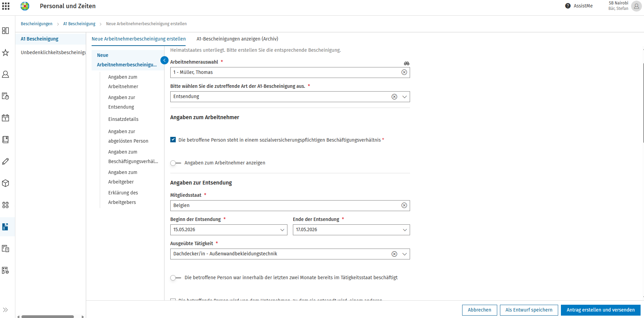This screenshot has width=644, height=318.
Task: Open the dashboard icon in sidebar
Action: pos(5,31)
